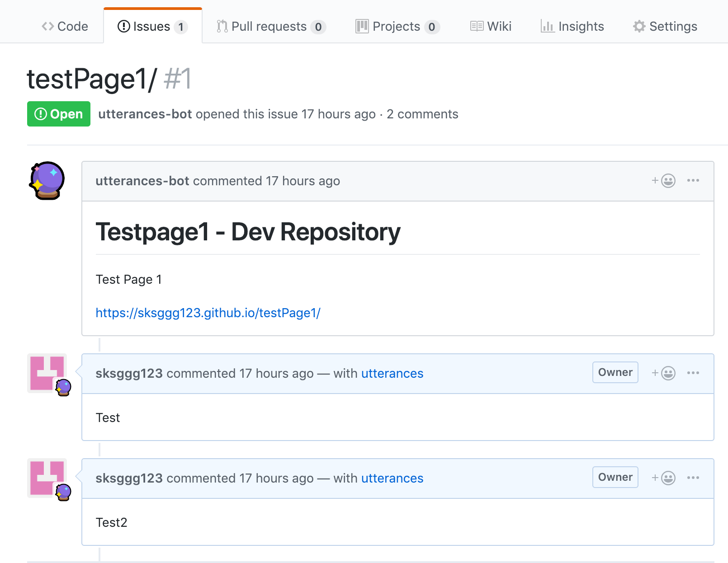Click utterances badge on Test2 comment avatar
The image size is (728, 563).
[x=63, y=492]
